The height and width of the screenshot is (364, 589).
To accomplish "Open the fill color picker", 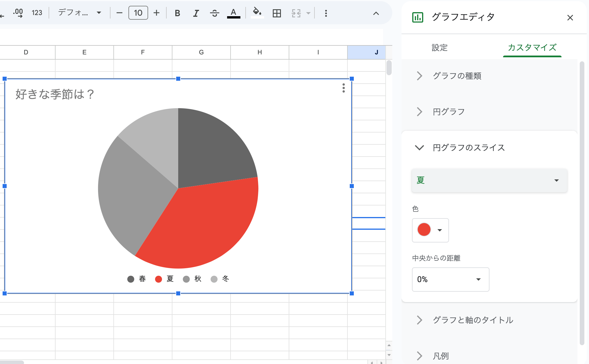I will click(x=257, y=13).
